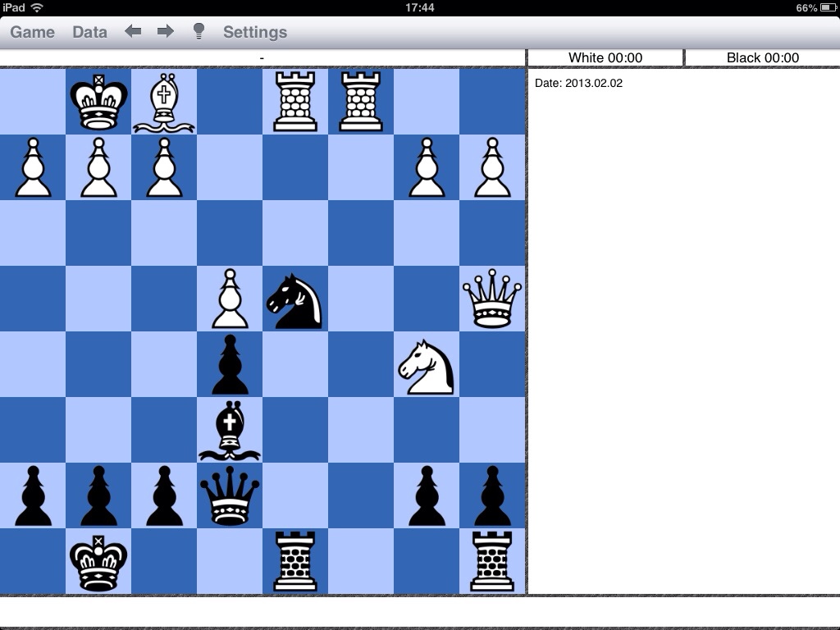This screenshot has height=630, width=840.
Task: Select the white knight
Action: click(427, 366)
